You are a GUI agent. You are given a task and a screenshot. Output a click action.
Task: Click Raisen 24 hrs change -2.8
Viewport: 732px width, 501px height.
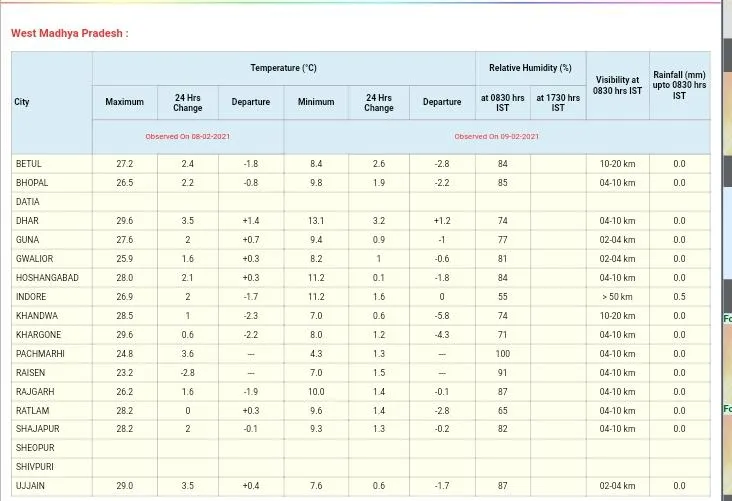[x=188, y=373]
